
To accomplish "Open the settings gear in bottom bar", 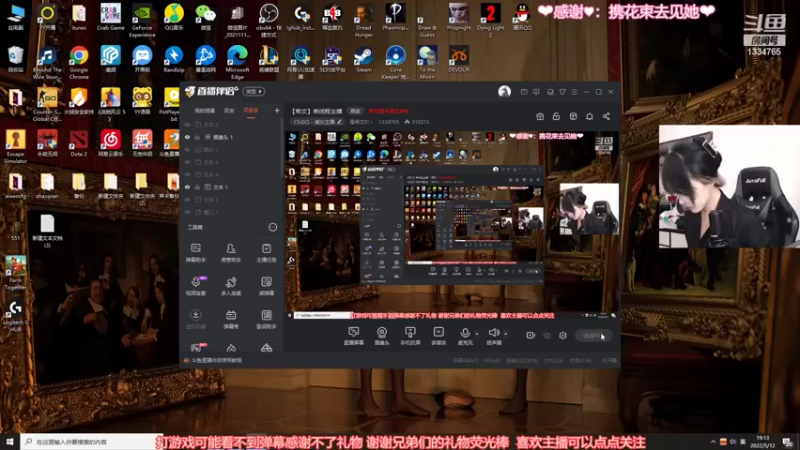I will 563,335.
